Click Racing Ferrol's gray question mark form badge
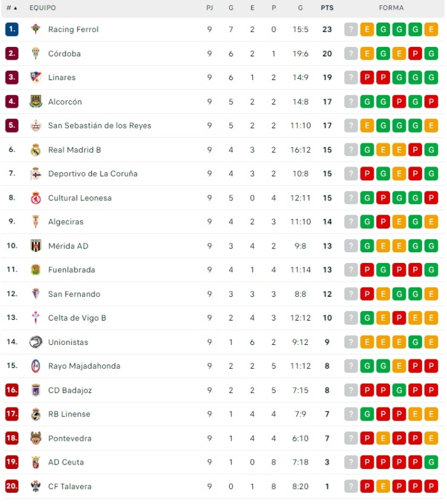The image size is (447, 504). tap(351, 29)
